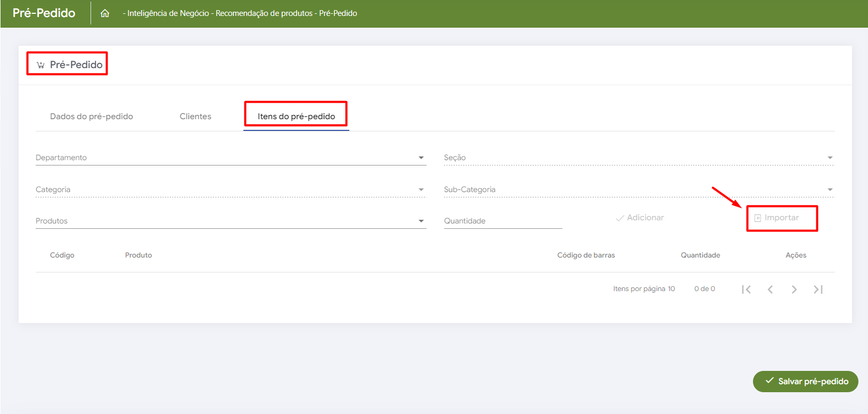Open the Produtos dropdown list

point(421,221)
